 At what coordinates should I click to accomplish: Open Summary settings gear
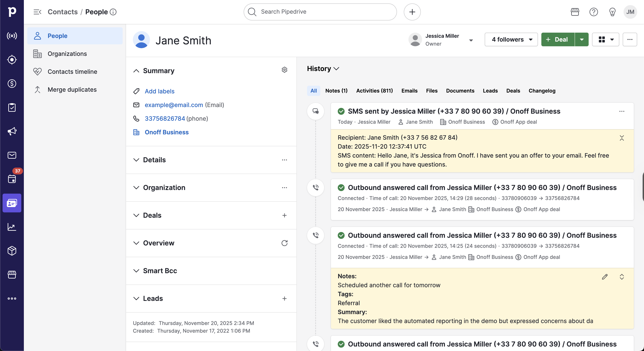coord(284,70)
